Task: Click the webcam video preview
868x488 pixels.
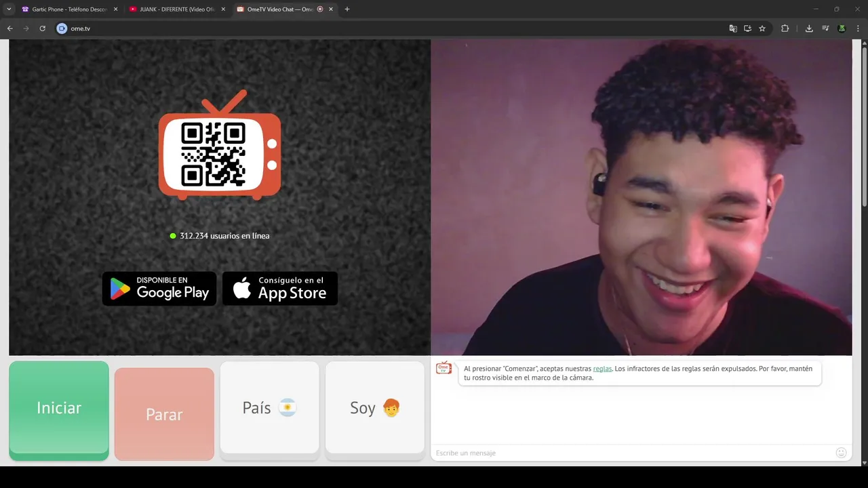Action: [x=642, y=197]
